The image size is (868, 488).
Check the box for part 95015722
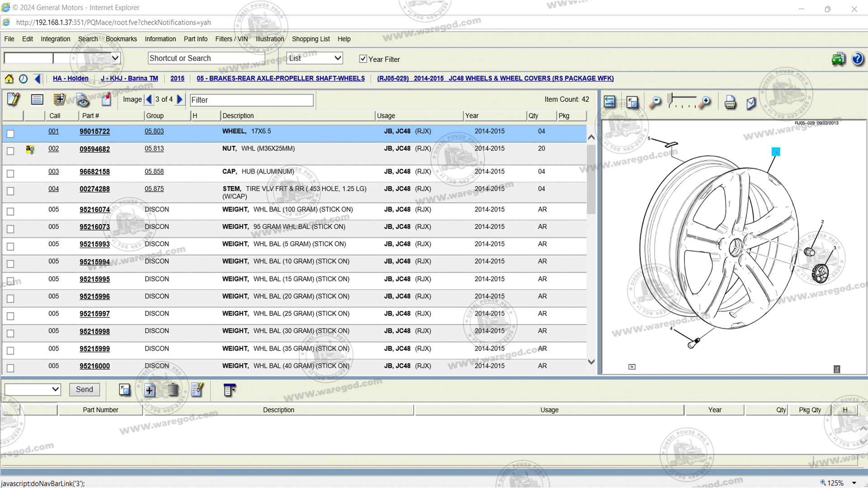click(x=10, y=134)
